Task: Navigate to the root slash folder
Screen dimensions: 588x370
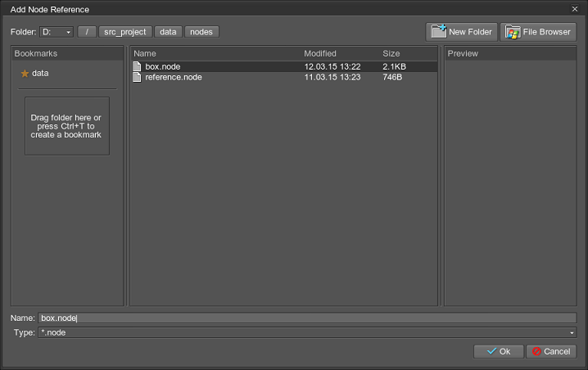Action: [87, 32]
